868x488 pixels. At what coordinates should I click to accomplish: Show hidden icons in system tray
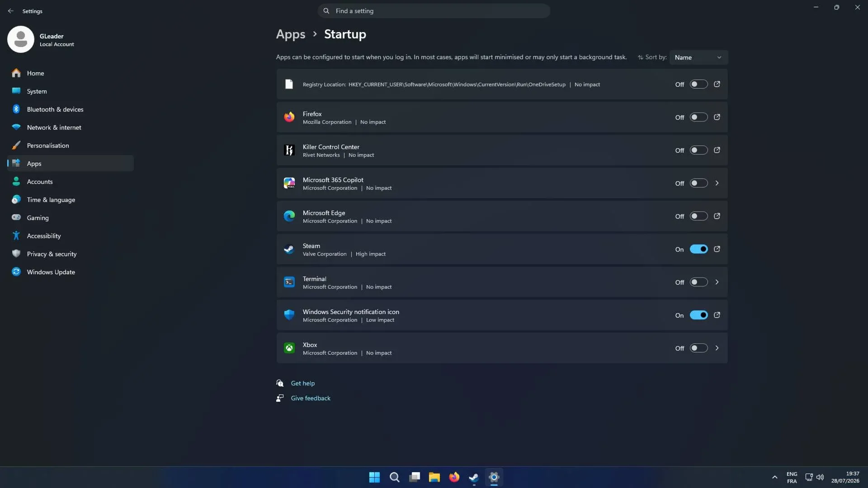774,478
